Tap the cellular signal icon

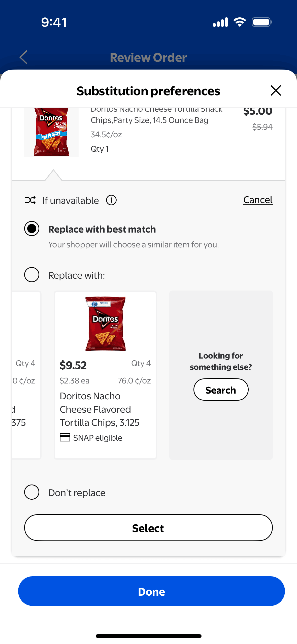coord(220,22)
